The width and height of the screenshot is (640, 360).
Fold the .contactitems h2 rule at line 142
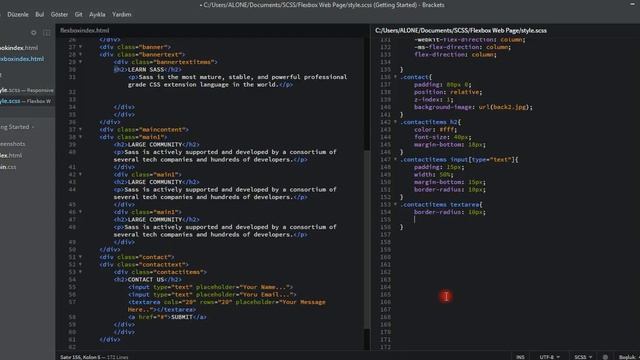395,122
